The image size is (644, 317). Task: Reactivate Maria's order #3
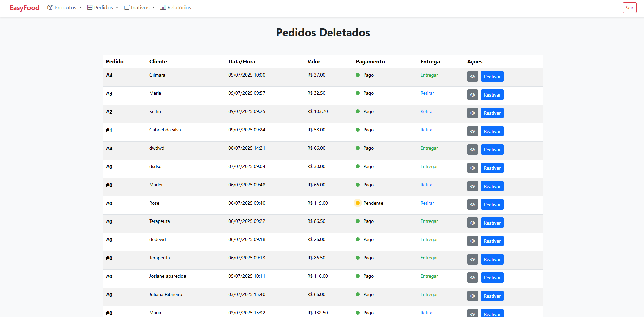click(x=492, y=95)
